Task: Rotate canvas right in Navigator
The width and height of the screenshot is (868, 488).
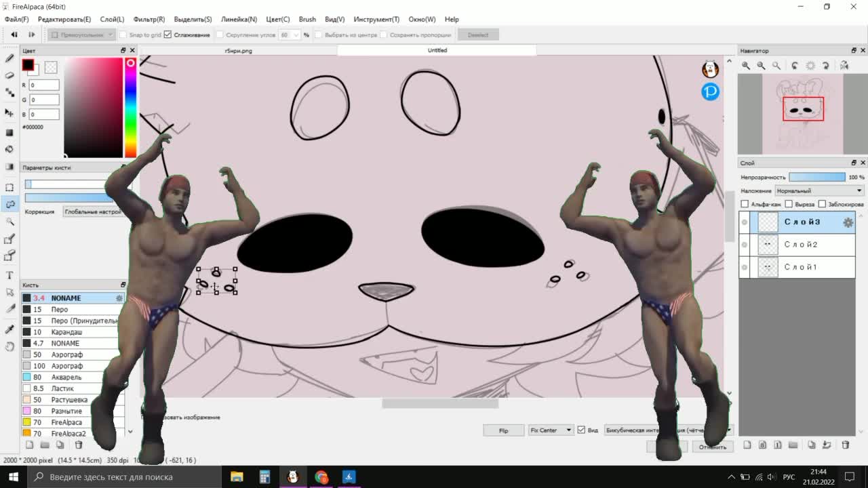Action: pyautogui.click(x=825, y=66)
